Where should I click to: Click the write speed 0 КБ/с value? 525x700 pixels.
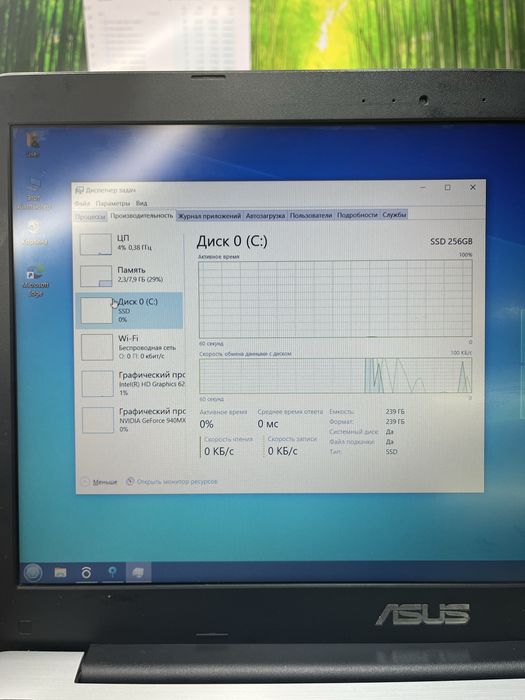coord(283,451)
